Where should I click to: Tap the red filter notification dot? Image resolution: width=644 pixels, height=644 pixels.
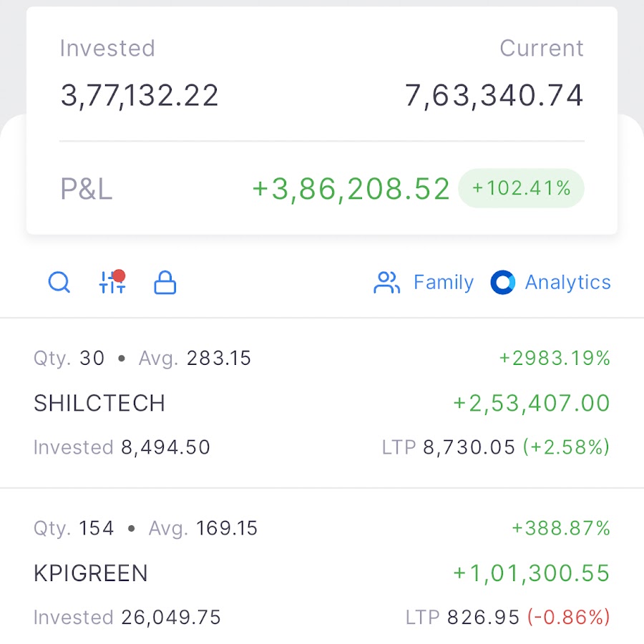119,275
